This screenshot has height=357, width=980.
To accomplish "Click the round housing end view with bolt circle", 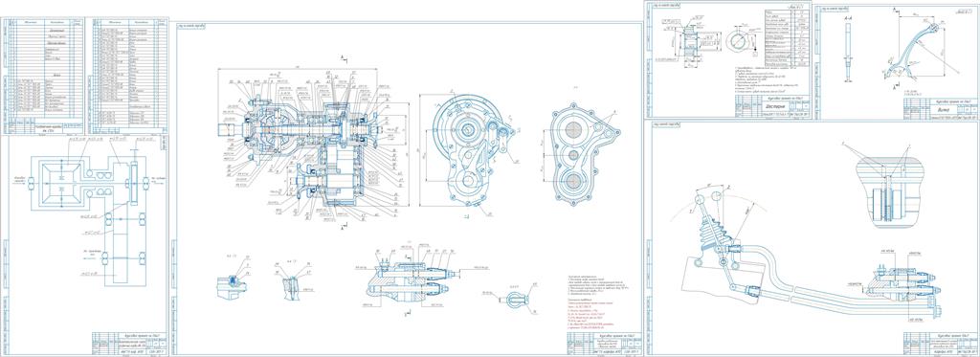I will point(469,150).
